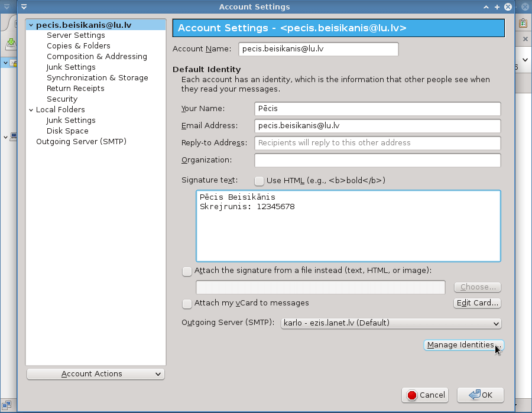Open Synchronization & Storage

pos(98,77)
